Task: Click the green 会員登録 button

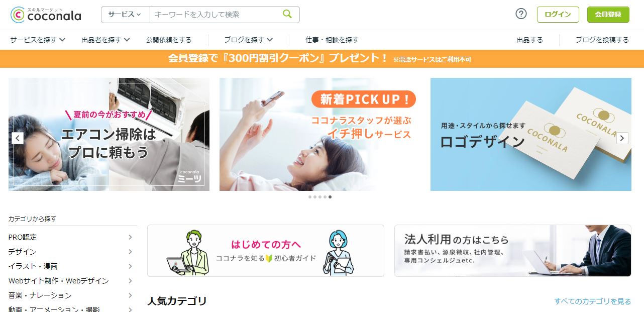Action: tap(608, 15)
